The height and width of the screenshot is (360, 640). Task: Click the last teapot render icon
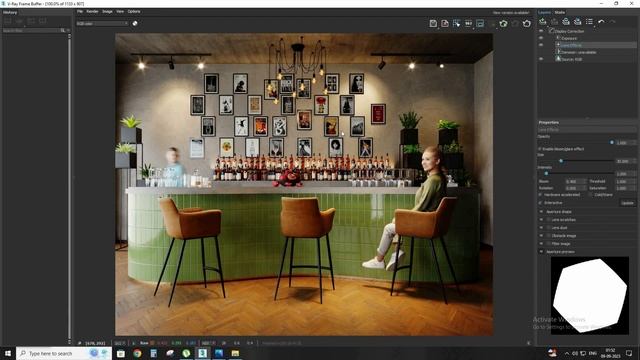[x=527, y=24]
